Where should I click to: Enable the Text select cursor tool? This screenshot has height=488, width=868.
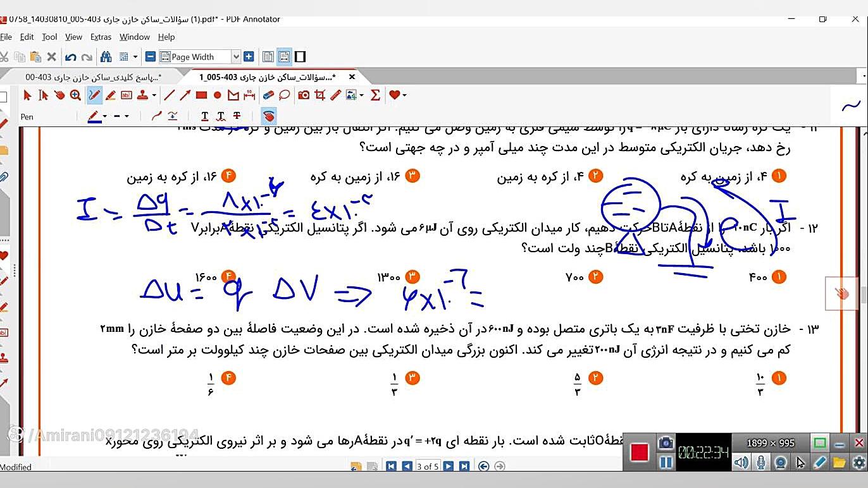point(43,95)
